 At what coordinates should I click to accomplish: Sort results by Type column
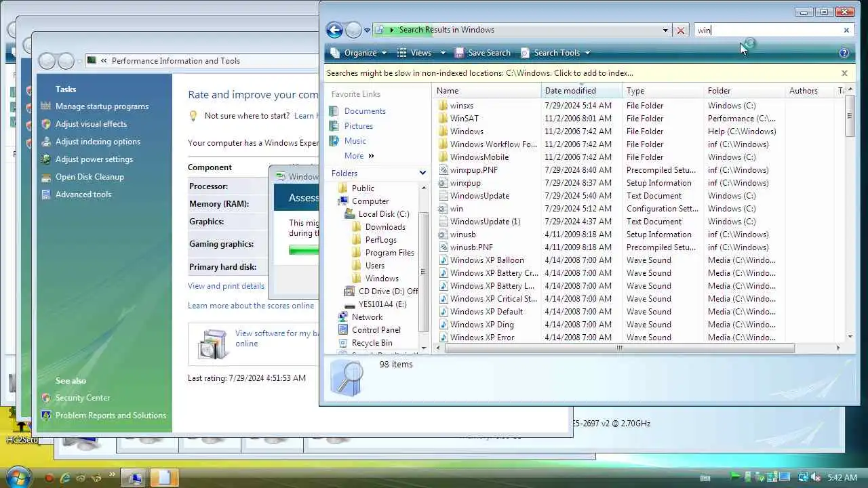pos(663,91)
